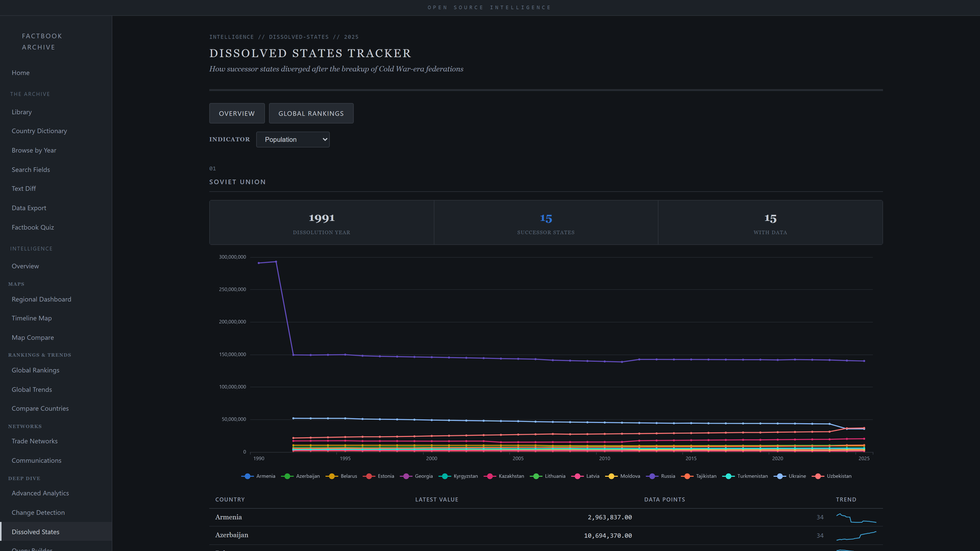Go to Regional Dashboard in sidebar

tap(41, 299)
